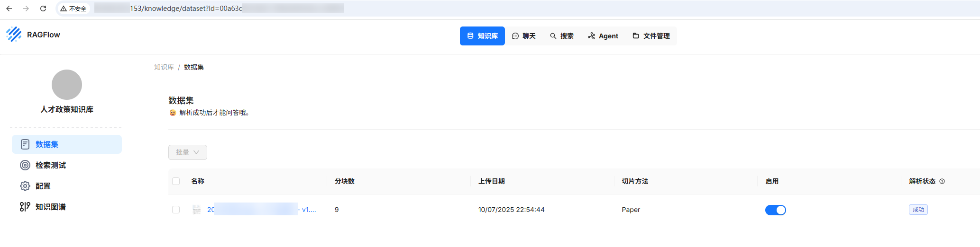The height and width of the screenshot is (247, 980).
Task: Open the Agent tab
Action: click(x=603, y=36)
